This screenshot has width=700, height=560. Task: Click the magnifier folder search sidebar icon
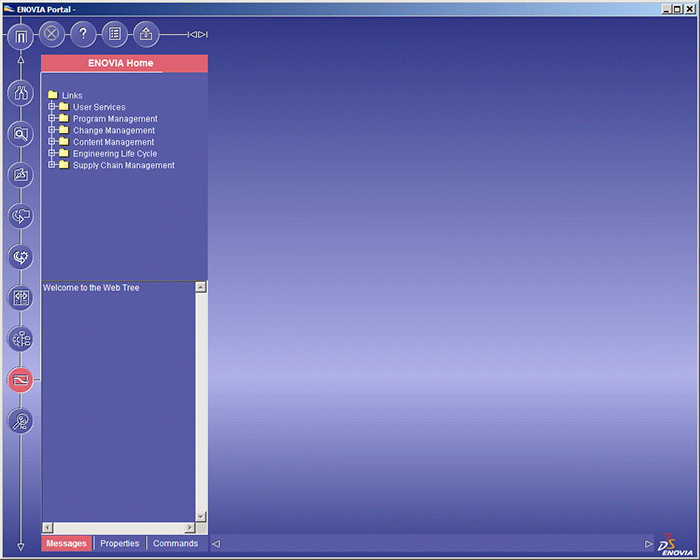(21, 135)
